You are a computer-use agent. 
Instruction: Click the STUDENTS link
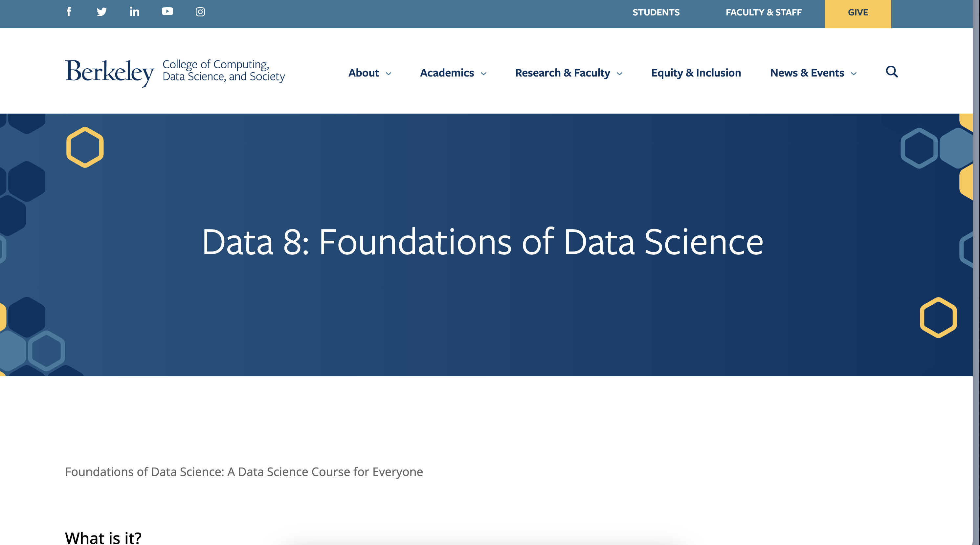pos(656,12)
